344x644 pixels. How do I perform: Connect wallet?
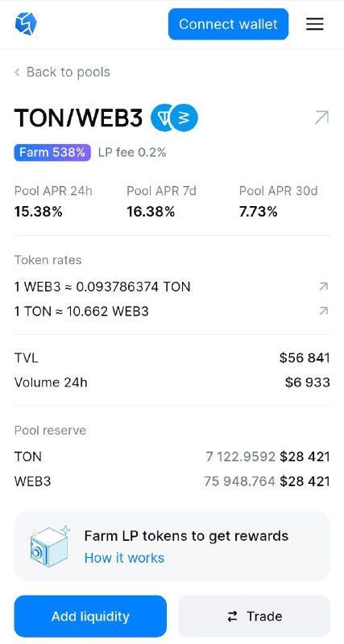[228, 24]
